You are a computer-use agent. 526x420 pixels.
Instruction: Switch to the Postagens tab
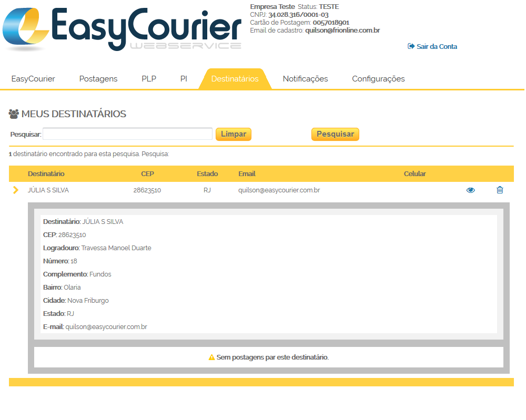[x=98, y=79]
